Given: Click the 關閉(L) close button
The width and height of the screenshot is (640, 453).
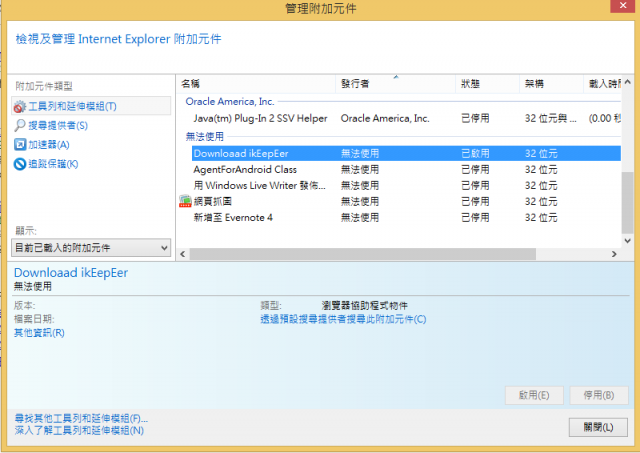Looking at the screenshot, I should [598, 427].
